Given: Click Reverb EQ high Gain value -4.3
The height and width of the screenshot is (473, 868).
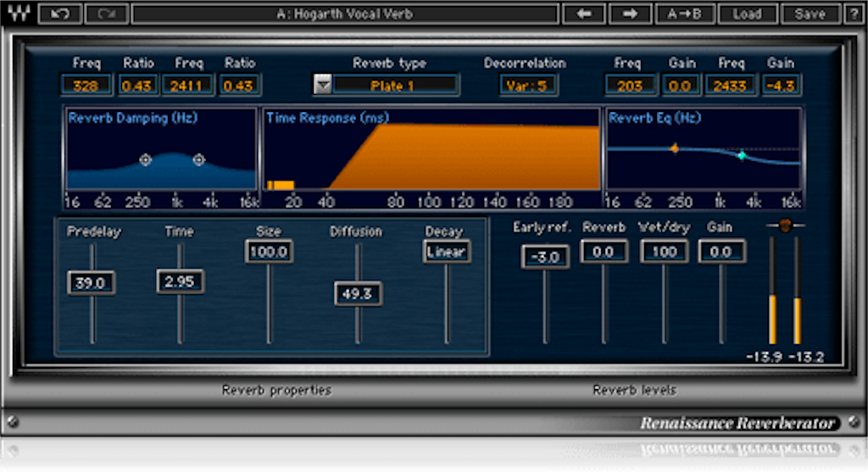Looking at the screenshot, I should 781,86.
